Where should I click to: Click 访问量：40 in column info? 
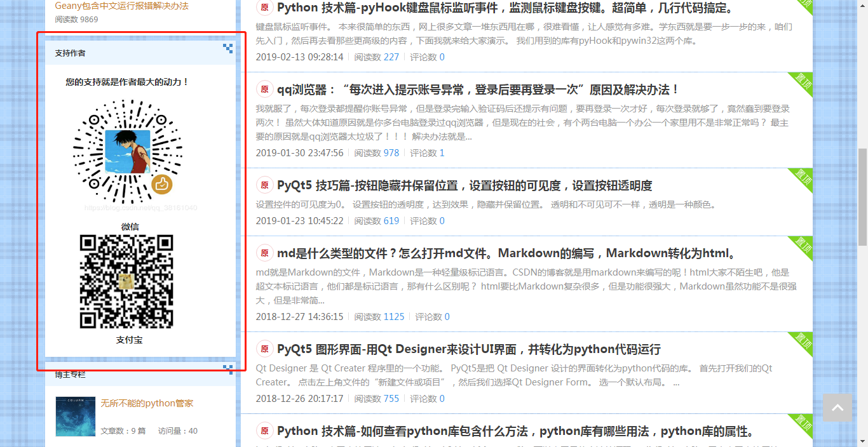[x=177, y=431]
